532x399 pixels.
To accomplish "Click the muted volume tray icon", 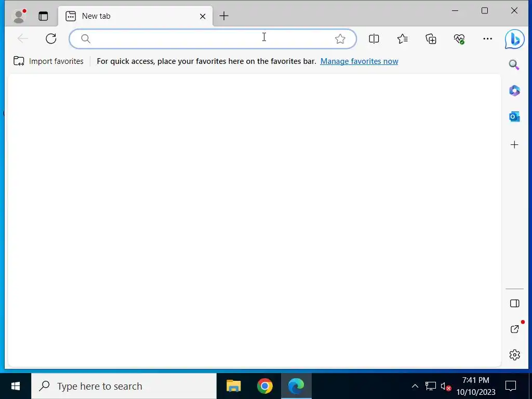I will 445,386.
